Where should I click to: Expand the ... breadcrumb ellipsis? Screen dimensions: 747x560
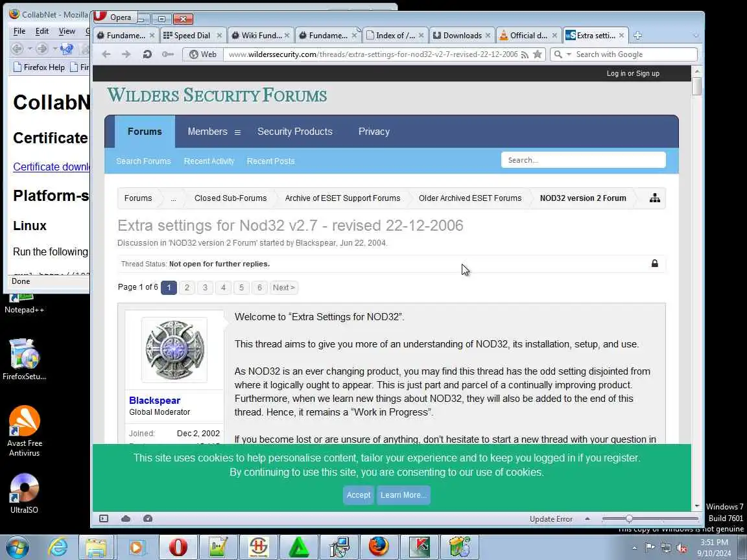pyautogui.click(x=173, y=198)
